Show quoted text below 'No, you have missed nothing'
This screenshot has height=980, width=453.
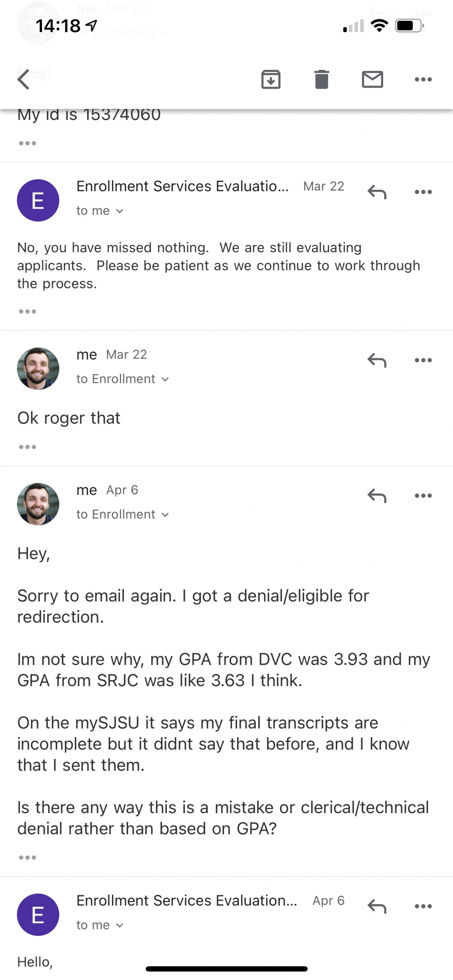[28, 311]
